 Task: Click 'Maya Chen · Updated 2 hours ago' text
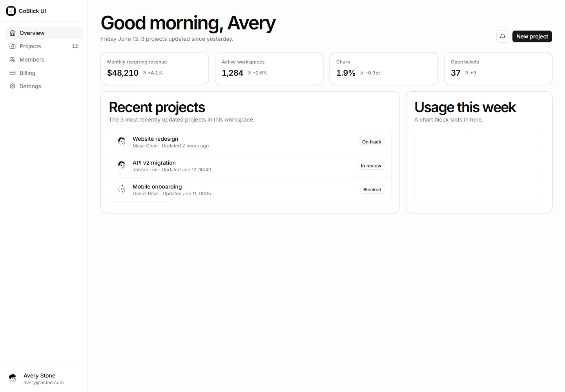(x=171, y=146)
